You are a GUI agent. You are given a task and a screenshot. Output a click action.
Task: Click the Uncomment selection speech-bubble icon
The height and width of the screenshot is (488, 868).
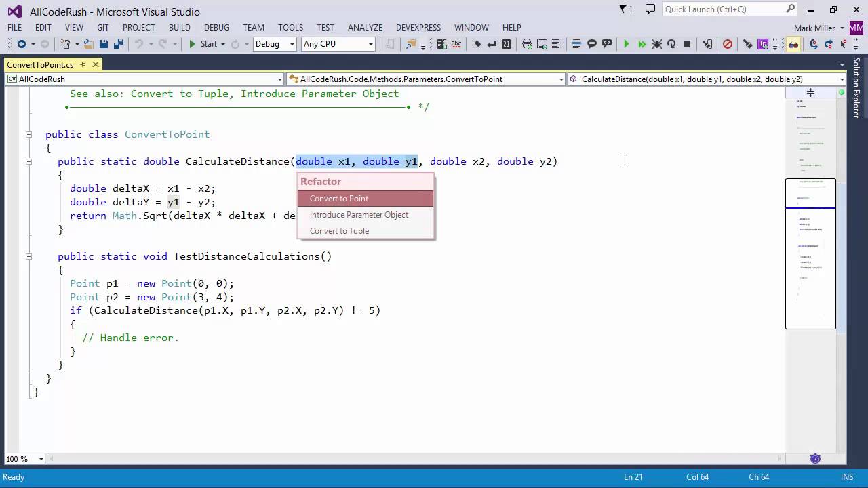[x=607, y=44]
